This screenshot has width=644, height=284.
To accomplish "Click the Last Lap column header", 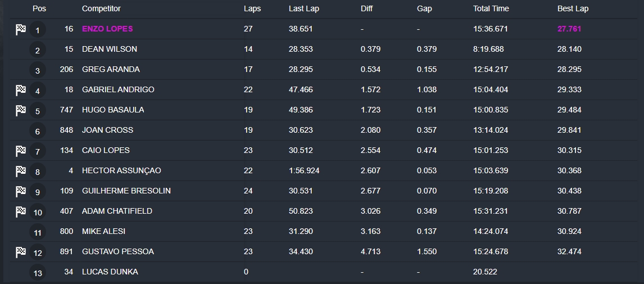I will click(304, 8).
